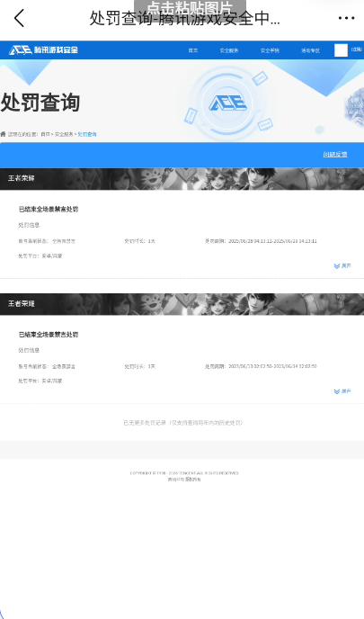Image resolution: width=364 pixels, height=619 pixels.
Task: Open 安全学院 in the top navigation bar
Action: click(x=270, y=50)
